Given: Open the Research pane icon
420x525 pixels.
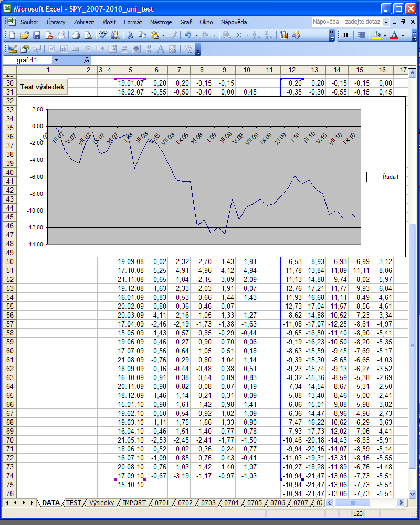Looking at the screenshot, I should 115,35.
